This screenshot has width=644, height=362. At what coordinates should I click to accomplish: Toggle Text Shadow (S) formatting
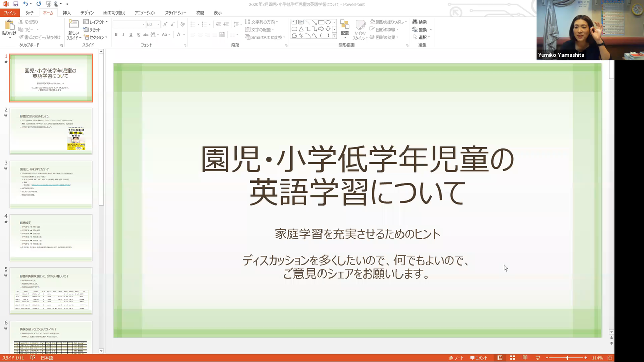point(138,35)
